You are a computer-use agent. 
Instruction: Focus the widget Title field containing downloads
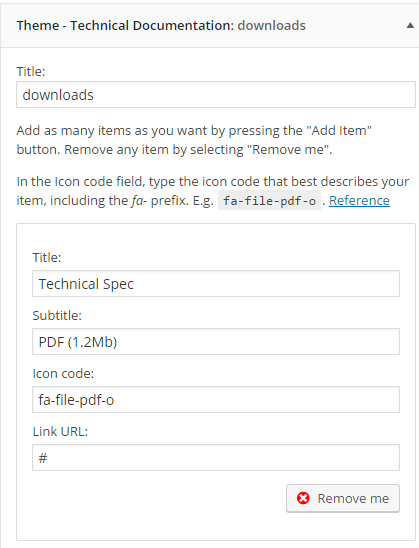pos(216,95)
